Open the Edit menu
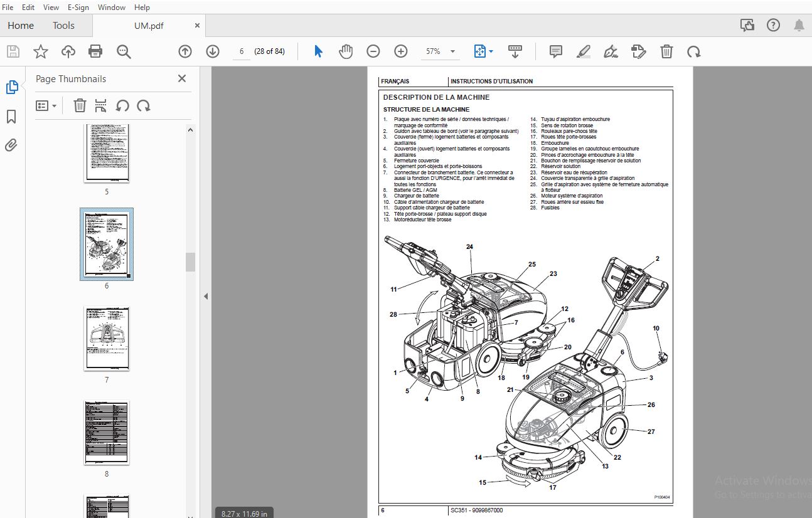Image resolution: width=812 pixels, height=518 pixels. click(x=28, y=8)
